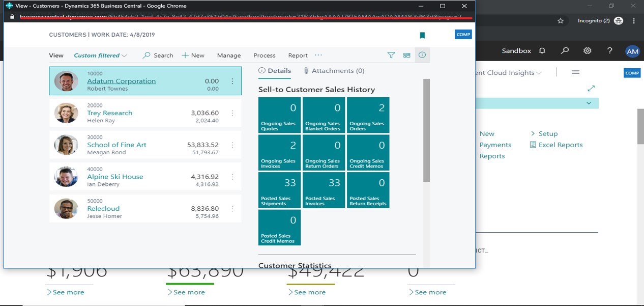Open Alpine Ski House customer
This screenshot has height=306, width=644.
coord(115,177)
